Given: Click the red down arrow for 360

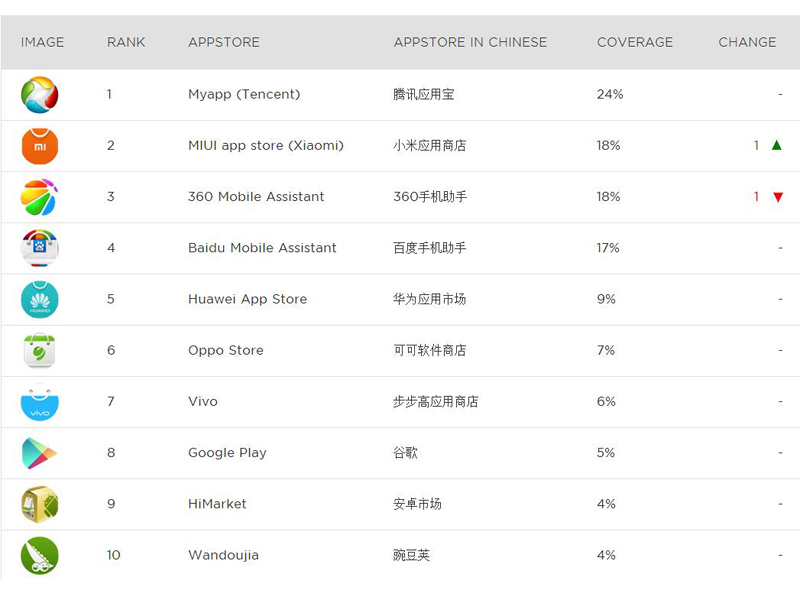Looking at the screenshot, I should (778, 197).
